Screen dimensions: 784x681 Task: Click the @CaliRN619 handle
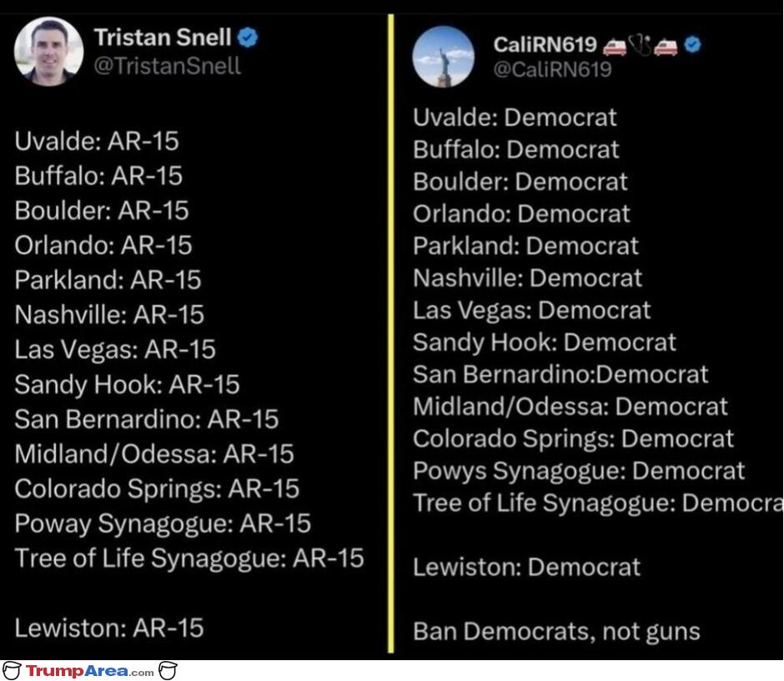552,69
